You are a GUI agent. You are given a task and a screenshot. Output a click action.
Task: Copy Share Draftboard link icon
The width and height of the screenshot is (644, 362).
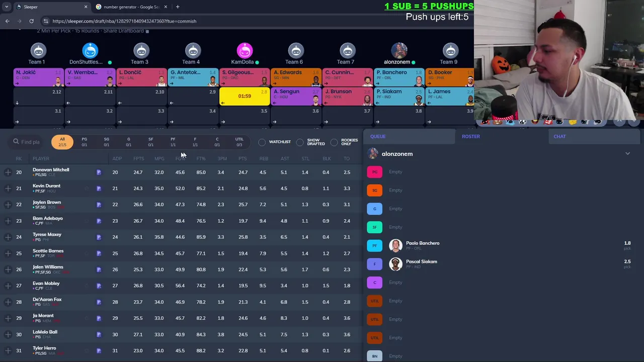[147, 31]
